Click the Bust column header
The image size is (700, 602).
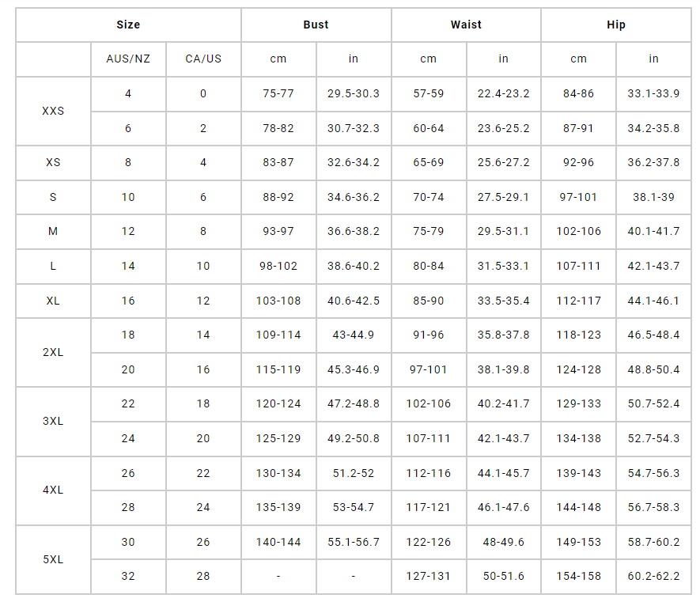(316, 25)
